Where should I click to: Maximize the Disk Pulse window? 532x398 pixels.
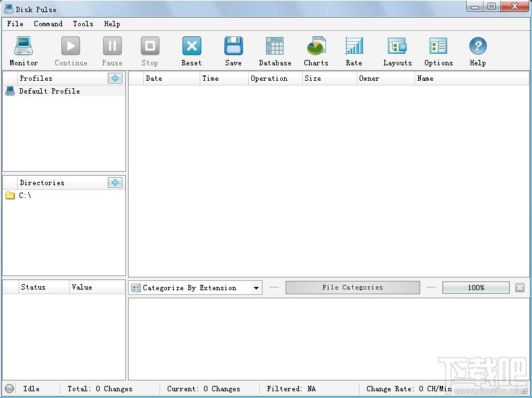492,6
